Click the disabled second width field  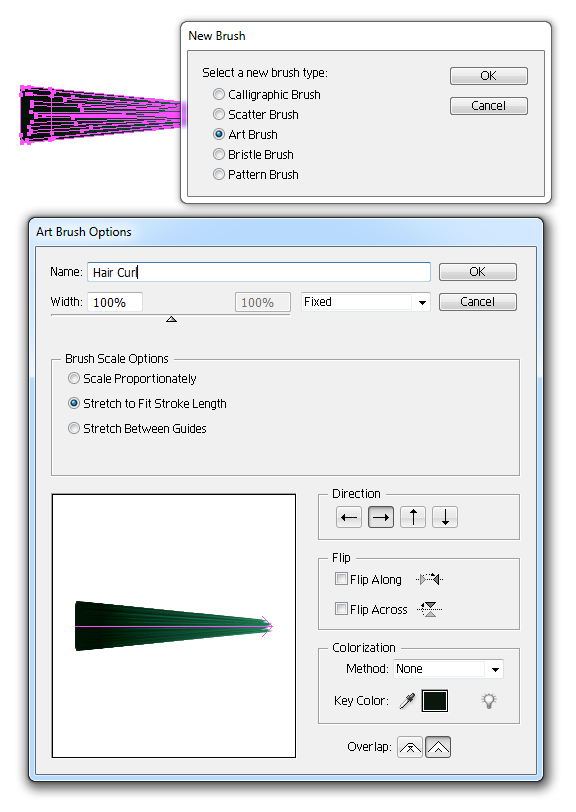pyautogui.click(x=263, y=302)
